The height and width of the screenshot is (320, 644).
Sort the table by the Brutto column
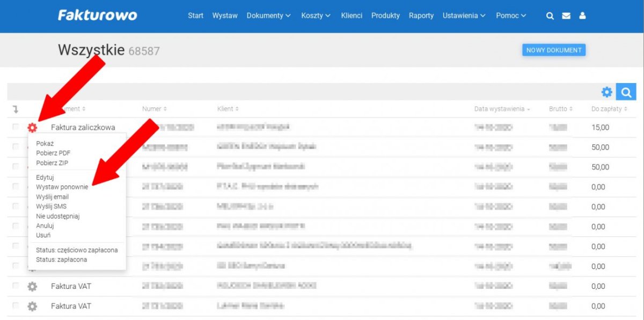coord(561,109)
